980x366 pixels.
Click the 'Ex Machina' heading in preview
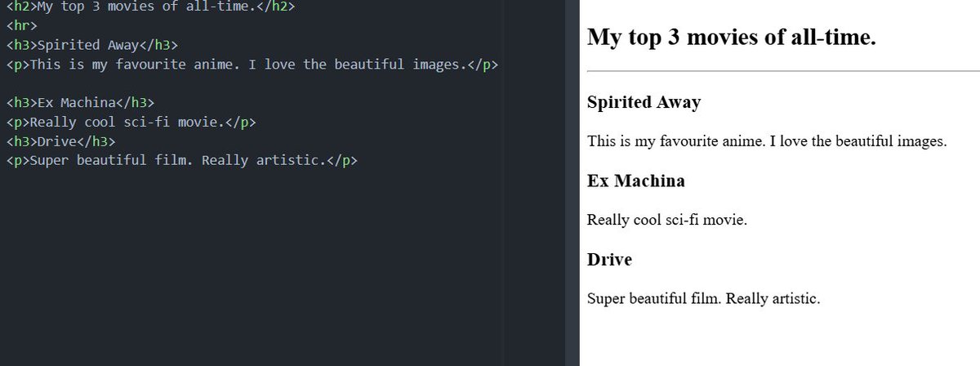click(636, 181)
